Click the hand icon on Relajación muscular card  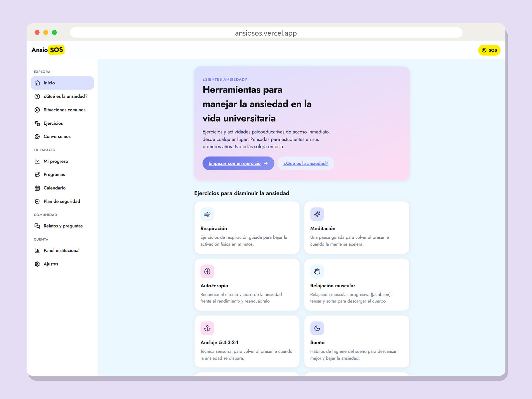pos(317,271)
